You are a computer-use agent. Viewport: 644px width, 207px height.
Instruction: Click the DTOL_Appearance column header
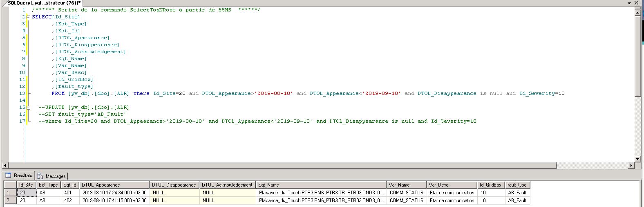click(x=114, y=185)
